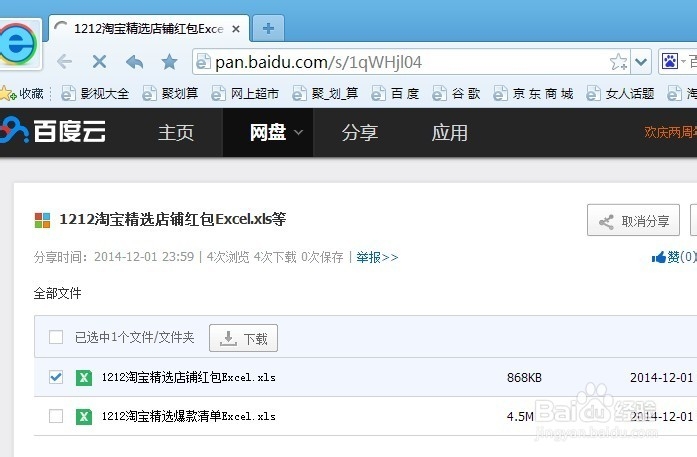Open the 京东商城 bookmark
This screenshot has width=697, height=457.
tap(533, 93)
